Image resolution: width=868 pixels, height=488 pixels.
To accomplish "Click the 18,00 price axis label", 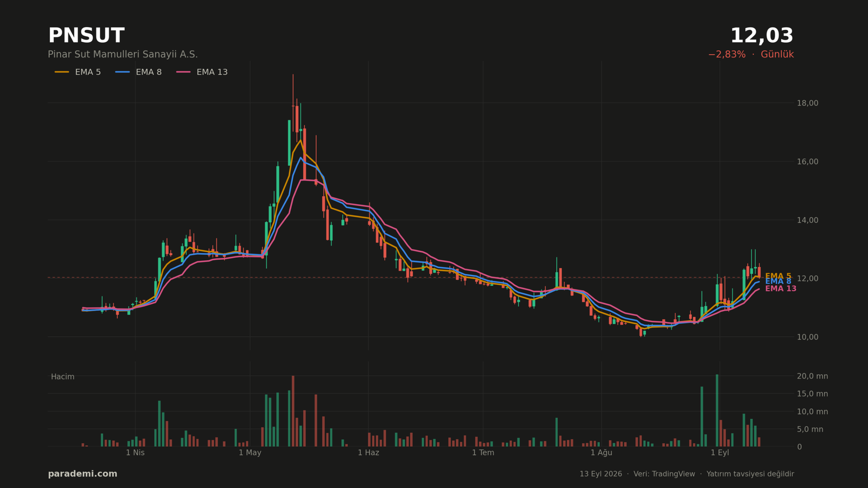I will pyautogui.click(x=807, y=103).
